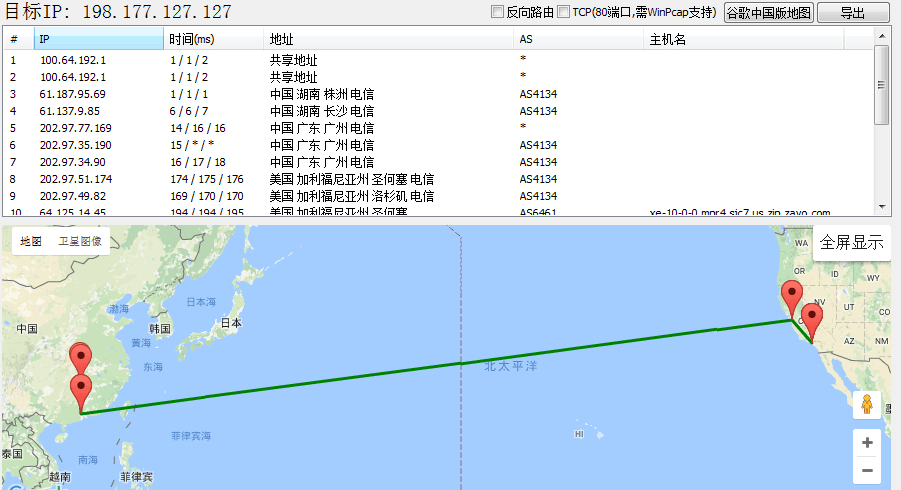Open the map with 全屏显示
This screenshot has width=901, height=490.
coord(851,242)
